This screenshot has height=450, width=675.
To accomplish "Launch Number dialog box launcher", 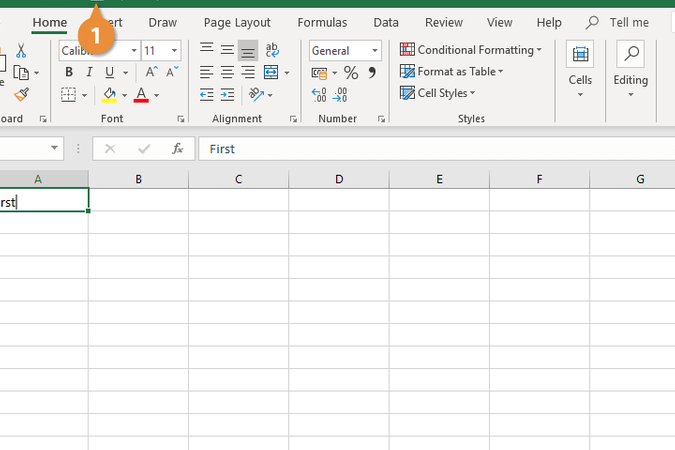I will pos(381,119).
